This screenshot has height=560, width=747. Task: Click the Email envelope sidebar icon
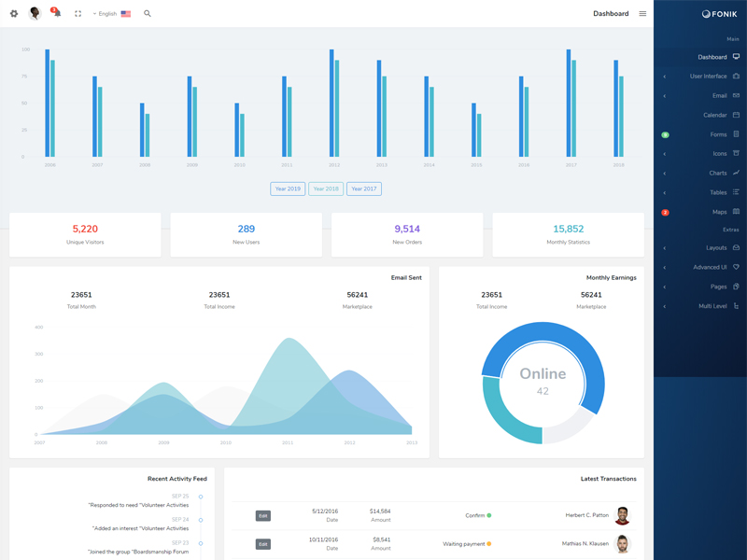point(736,95)
